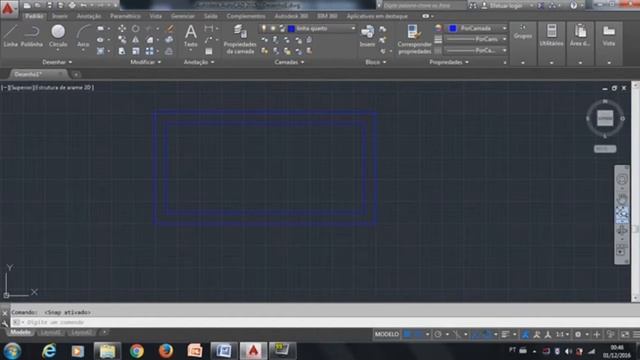The width and height of the screenshot is (640, 360).
Task: Select the Polilinha draw tool
Action: [32, 36]
